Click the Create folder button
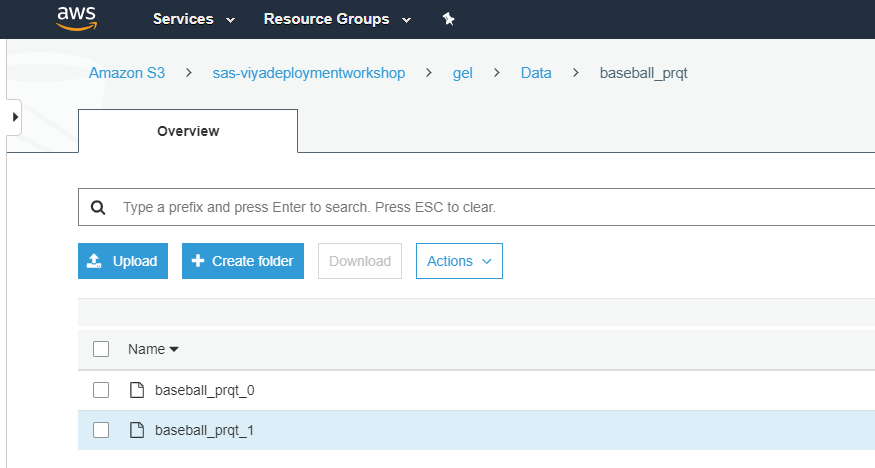 (x=243, y=261)
